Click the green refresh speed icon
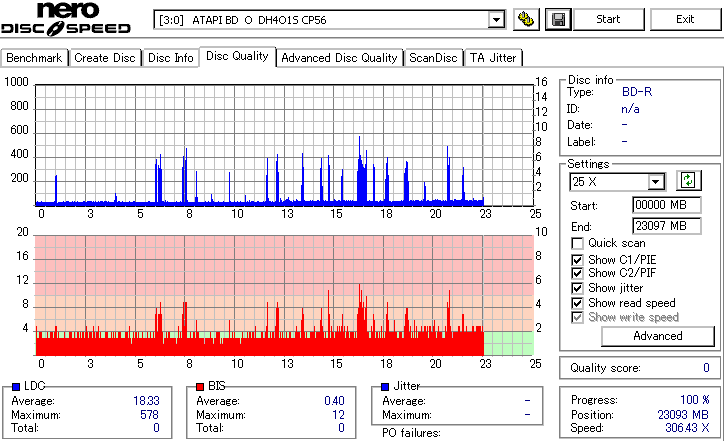 coord(688,181)
